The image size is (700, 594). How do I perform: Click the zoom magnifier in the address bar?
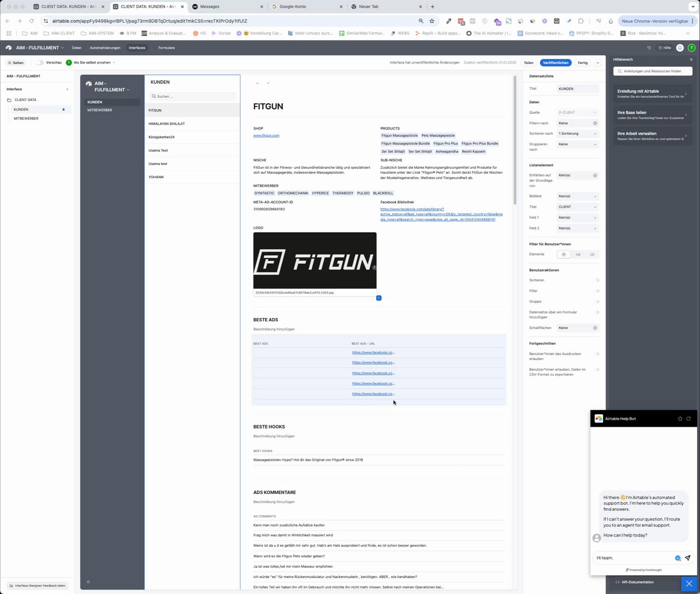tap(421, 21)
